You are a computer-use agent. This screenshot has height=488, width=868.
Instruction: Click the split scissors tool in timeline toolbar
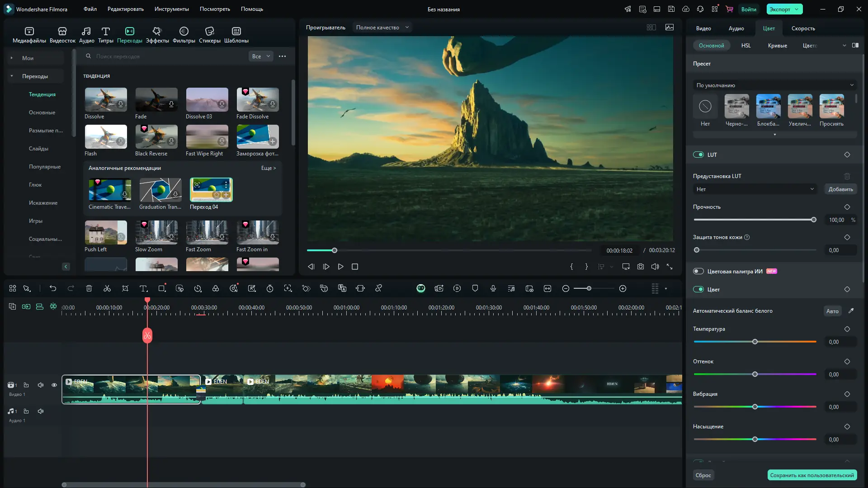[x=107, y=289]
